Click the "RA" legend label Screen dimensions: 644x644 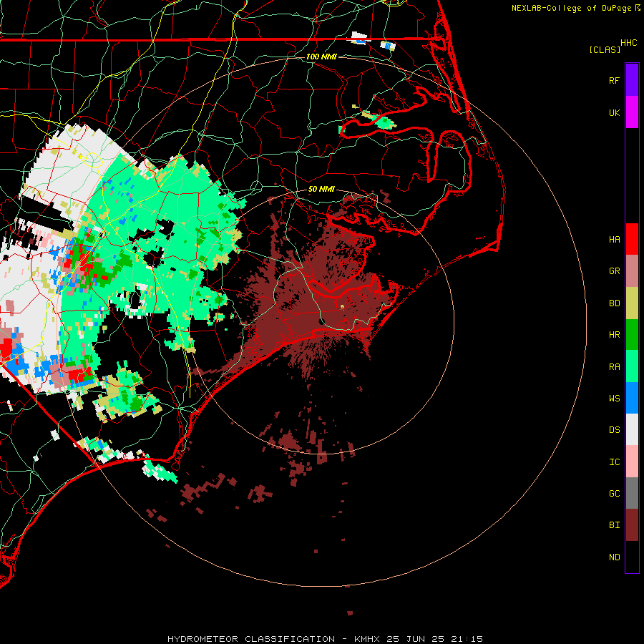614,367
